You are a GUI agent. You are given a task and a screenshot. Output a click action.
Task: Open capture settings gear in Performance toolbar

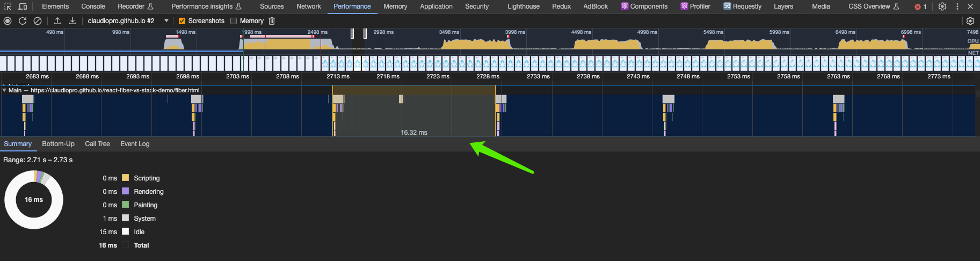click(970, 21)
